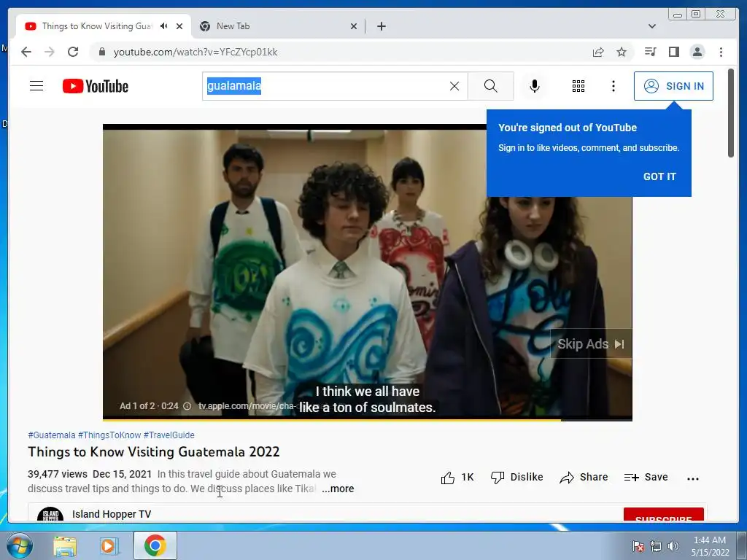The height and width of the screenshot is (560, 747).
Task: Like the video with thumbs up
Action: click(x=457, y=477)
